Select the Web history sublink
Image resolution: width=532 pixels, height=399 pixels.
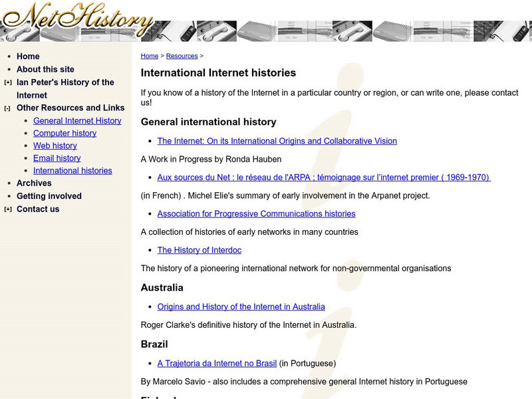click(55, 146)
